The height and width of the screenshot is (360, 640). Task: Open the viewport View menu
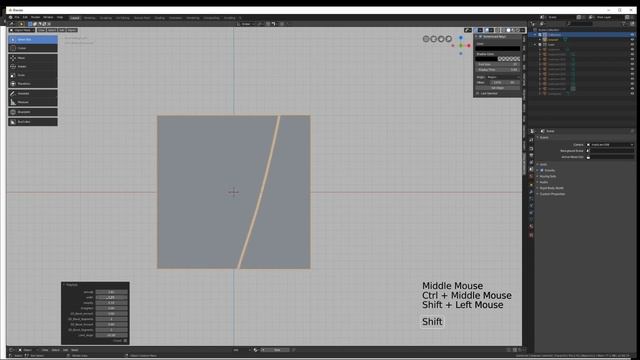(41, 30)
